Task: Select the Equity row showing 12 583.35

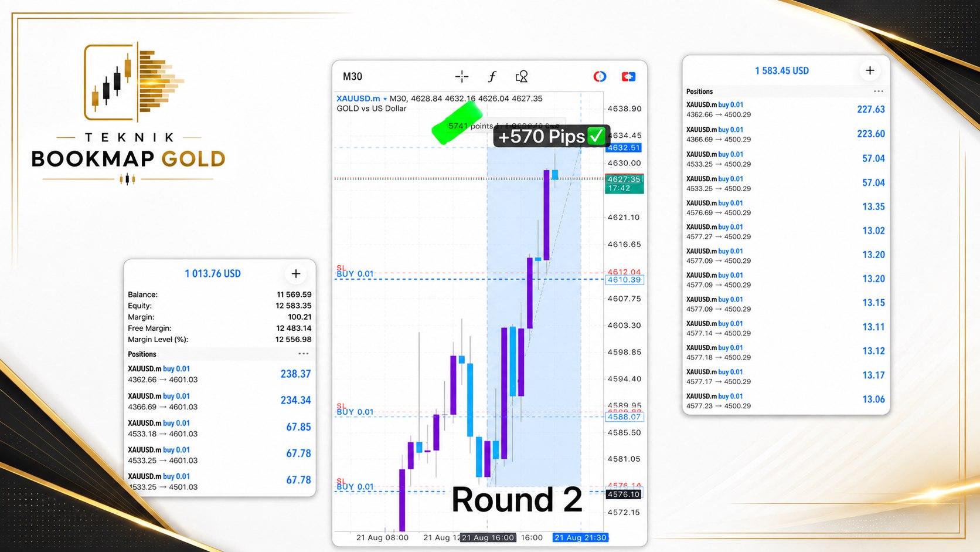Action: [x=220, y=306]
